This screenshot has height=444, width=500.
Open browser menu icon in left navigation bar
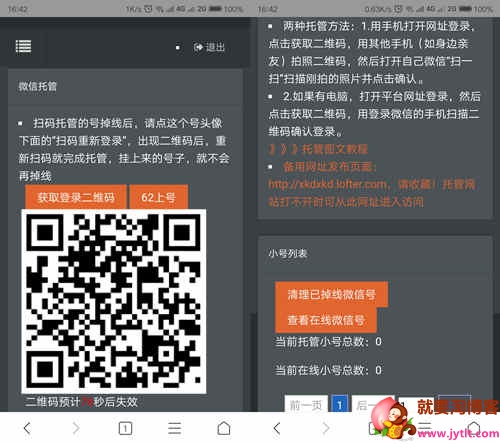(174, 428)
